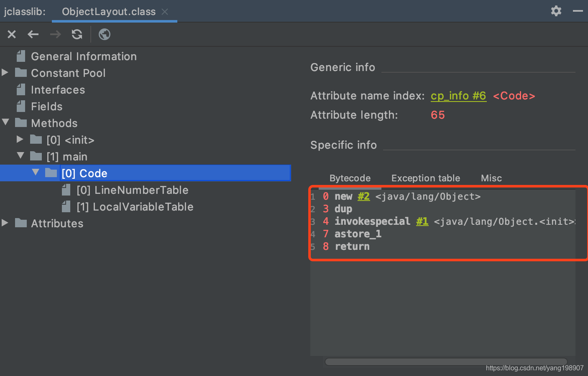Select the Interfaces tree item

coord(58,90)
